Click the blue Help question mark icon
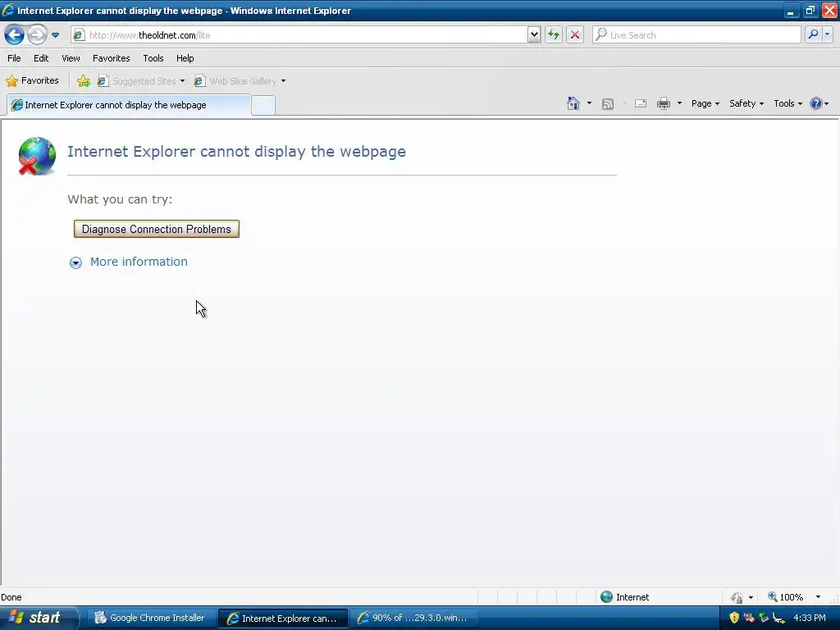840x630 pixels. pyautogui.click(x=816, y=104)
